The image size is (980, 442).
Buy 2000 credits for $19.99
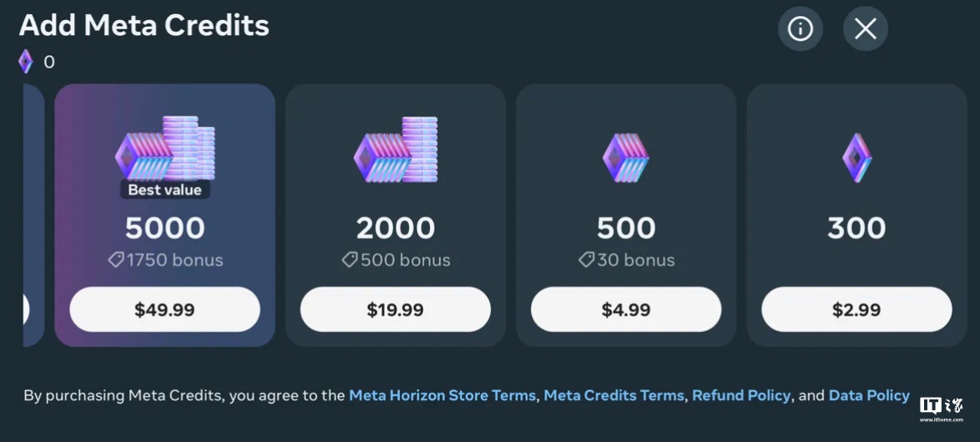click(395, 310)
